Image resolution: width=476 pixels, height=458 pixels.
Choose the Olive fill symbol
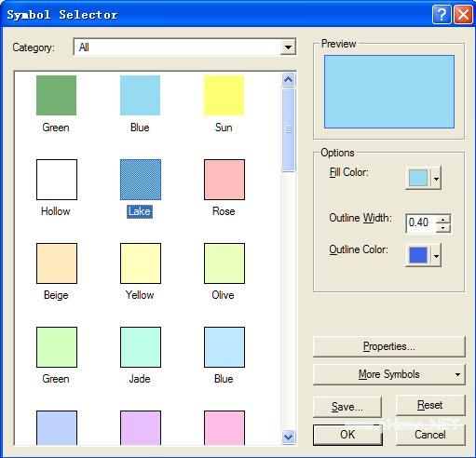[224, 263]
